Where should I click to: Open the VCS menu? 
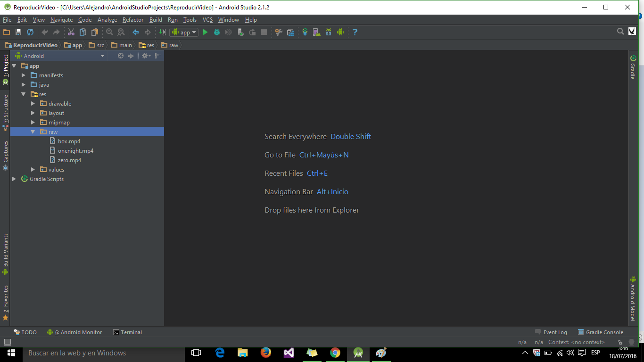pos(208,20)
